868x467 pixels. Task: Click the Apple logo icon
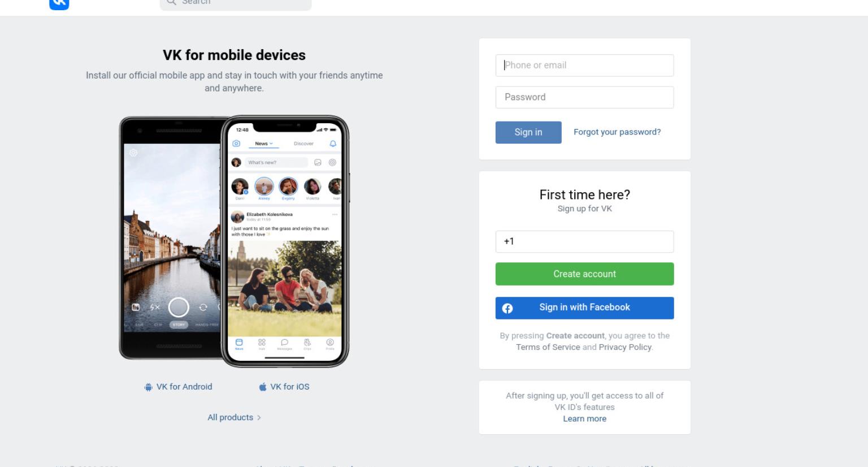tap(263, 387)
